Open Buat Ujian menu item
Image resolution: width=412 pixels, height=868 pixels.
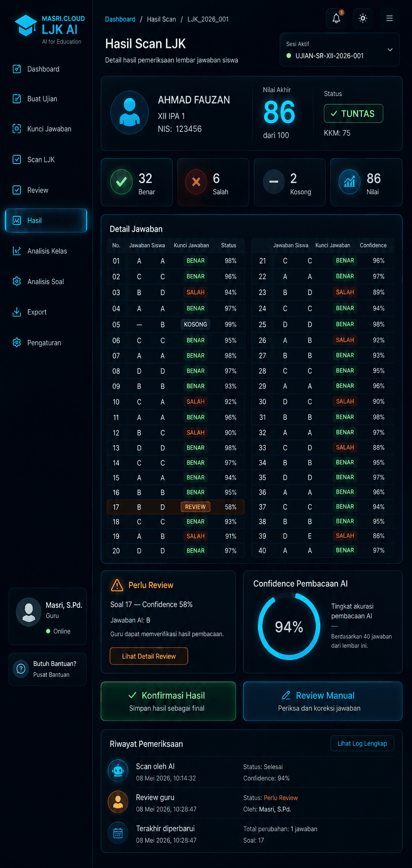tap(46, 99)
